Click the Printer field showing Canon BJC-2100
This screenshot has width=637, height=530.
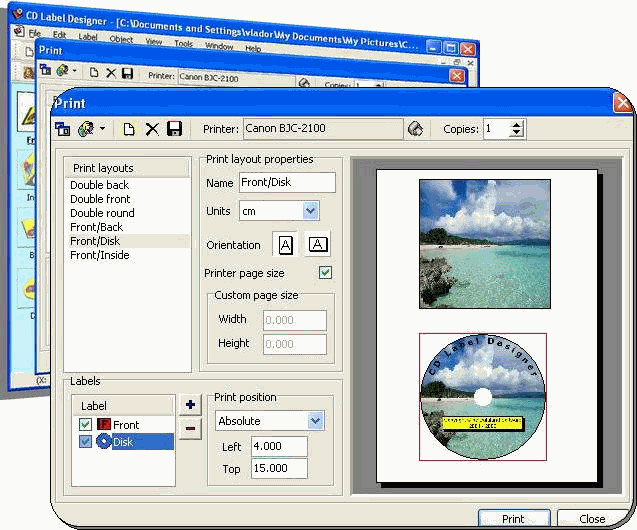[x=323, y=129]
